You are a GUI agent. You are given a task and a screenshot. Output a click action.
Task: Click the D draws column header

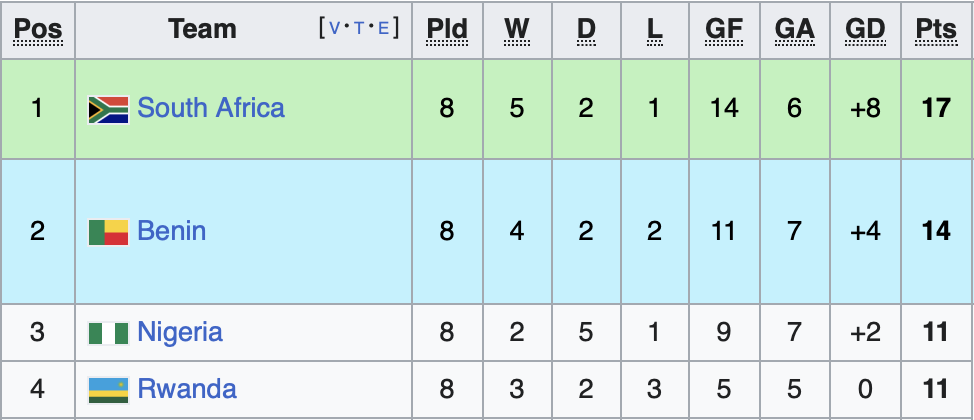[586, 30]
